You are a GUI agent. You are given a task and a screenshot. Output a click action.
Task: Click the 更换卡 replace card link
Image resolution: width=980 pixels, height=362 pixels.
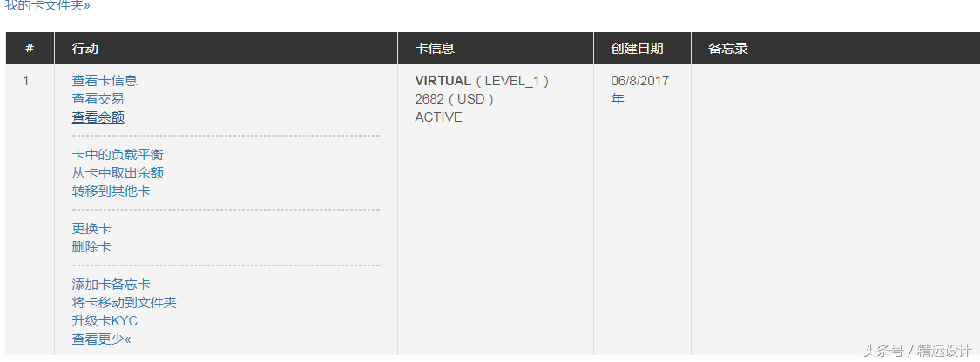[x=91, y=229]
